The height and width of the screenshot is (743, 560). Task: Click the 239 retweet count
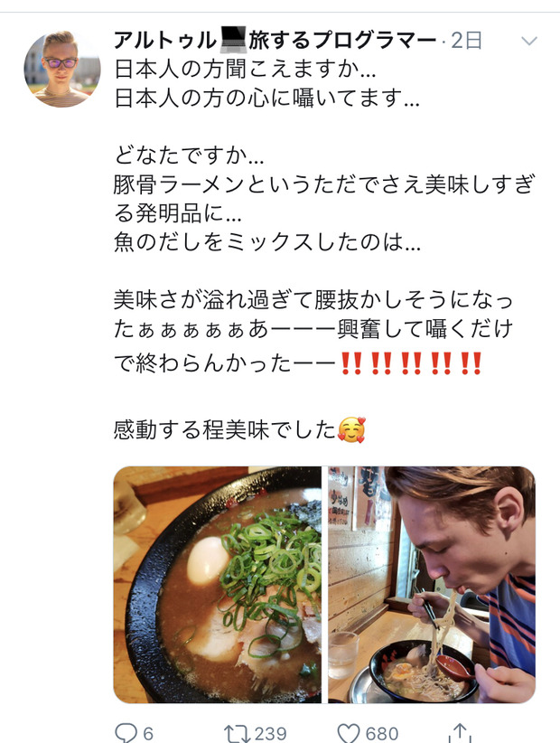click(271, 734)
